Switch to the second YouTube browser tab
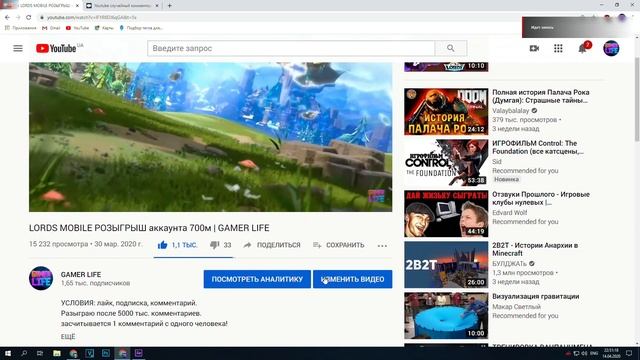The image size is (640, 360). click(x=122, y=6)
